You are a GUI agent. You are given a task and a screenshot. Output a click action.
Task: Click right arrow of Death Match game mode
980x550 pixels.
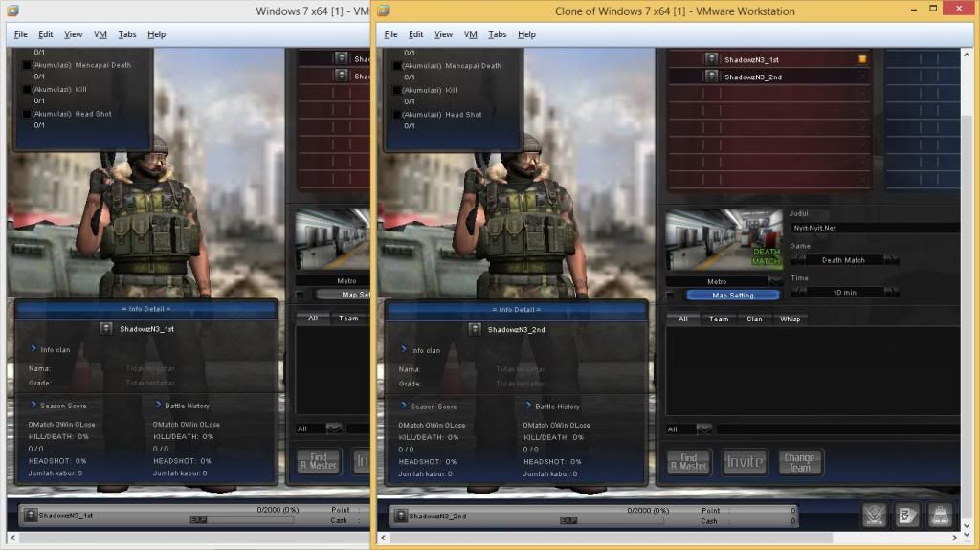(891, 260)
